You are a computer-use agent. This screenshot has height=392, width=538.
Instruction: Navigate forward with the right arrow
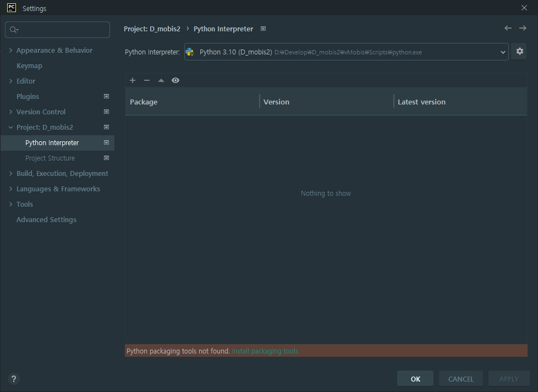pyautogui.click(x=523, y=28)
